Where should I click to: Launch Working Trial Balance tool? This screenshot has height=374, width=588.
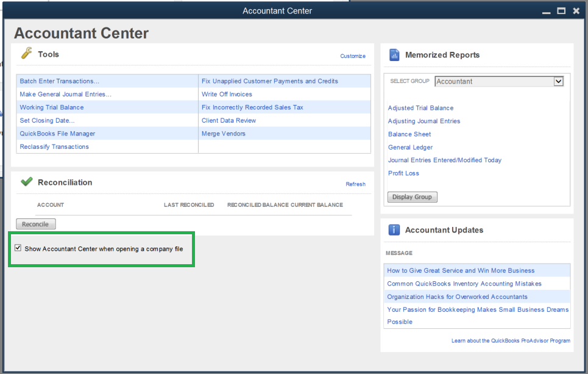tap(52, 107)
